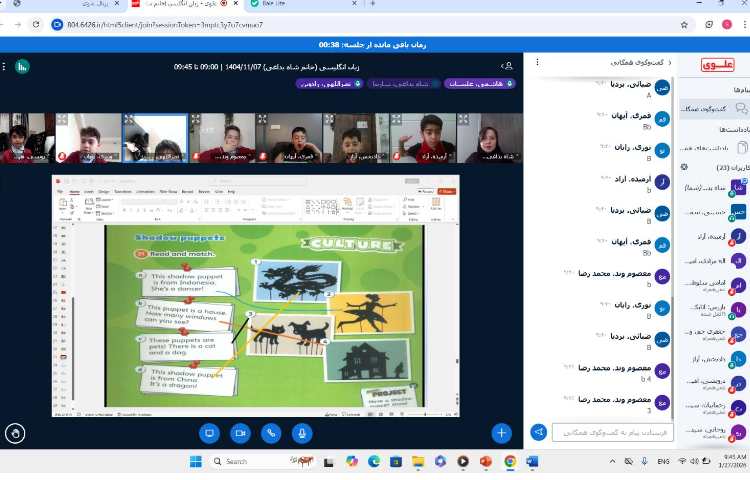Screen dimensions: 750x480
Task: Fullscreen the blue-bordered active webcam tile
Action: (x=129, y=120)
